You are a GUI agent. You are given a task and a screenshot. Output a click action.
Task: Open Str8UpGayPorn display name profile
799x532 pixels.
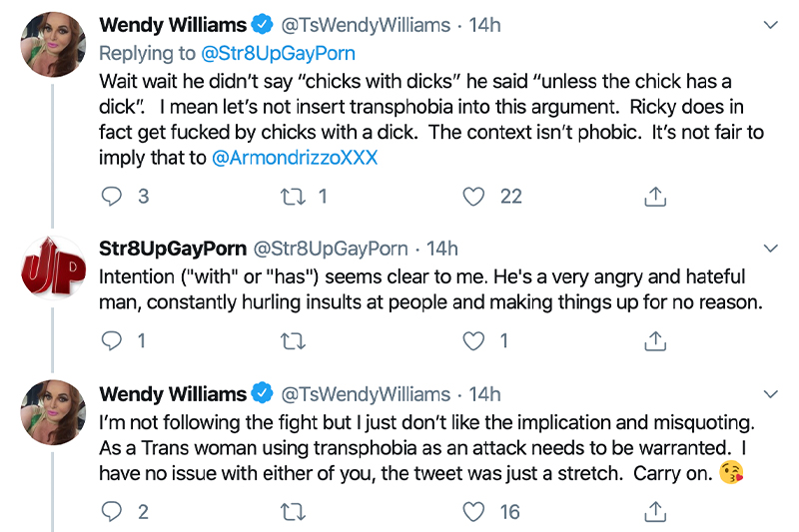click(x=170, y=248)
